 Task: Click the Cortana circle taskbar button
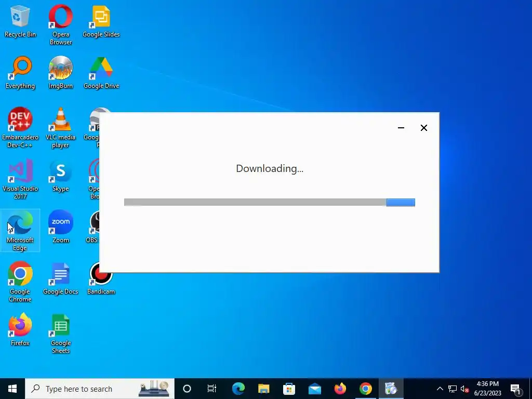(x=187, y=389)
